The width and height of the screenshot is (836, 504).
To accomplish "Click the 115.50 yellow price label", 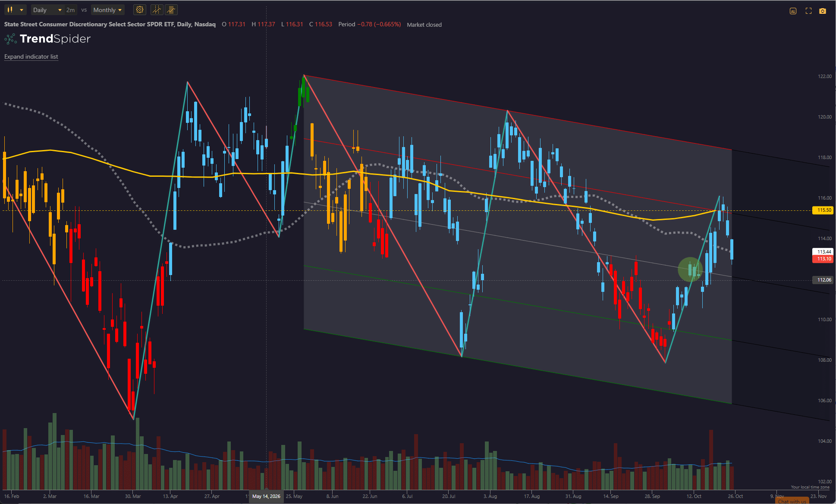I will pyautogui.click(x=823, y=210).
